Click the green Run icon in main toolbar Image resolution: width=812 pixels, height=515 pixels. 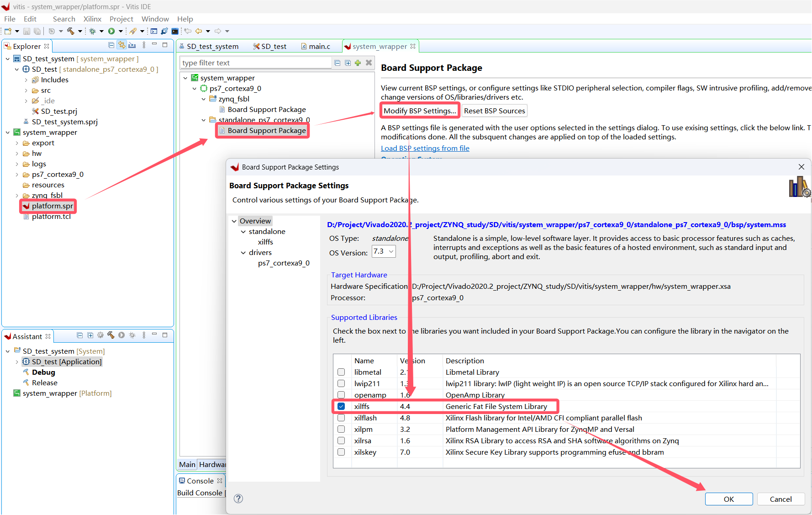(111, 31)
